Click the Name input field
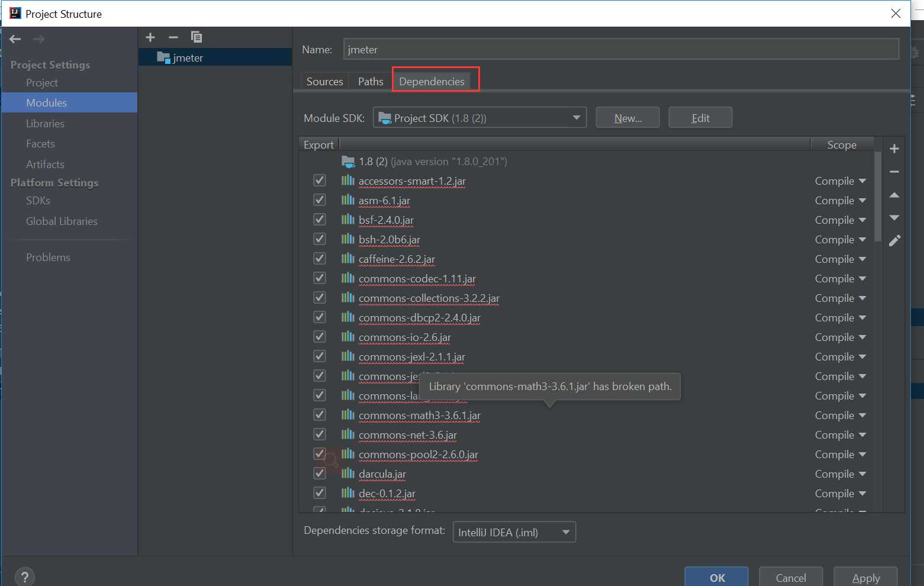 pos(621,49)
